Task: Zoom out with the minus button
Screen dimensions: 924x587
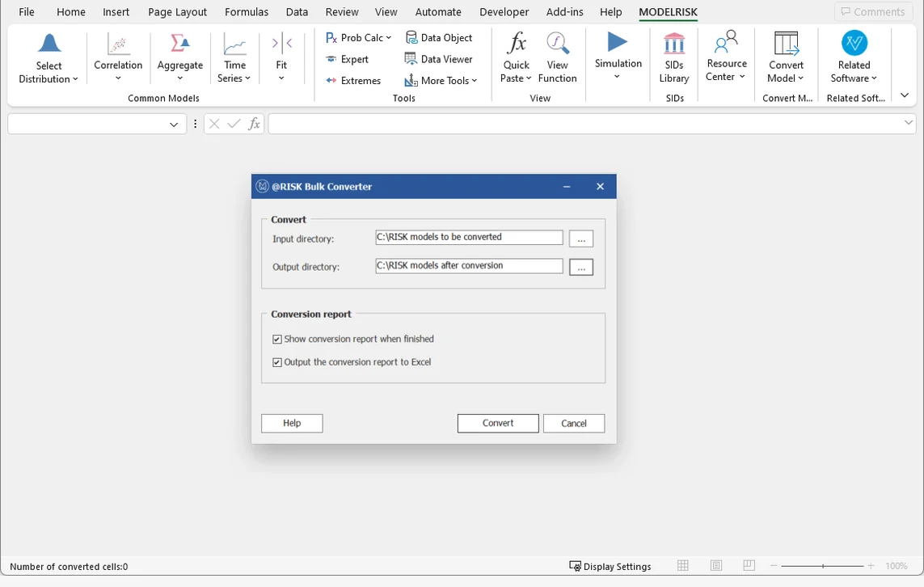Action: [x=774, y=566]
